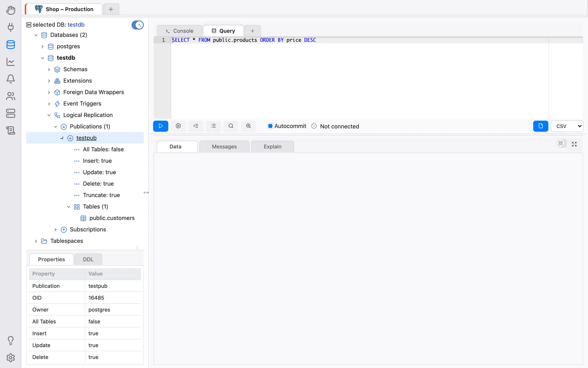
Task: Open the connections plug icon in the sidebar
Action: coord(10,27)
